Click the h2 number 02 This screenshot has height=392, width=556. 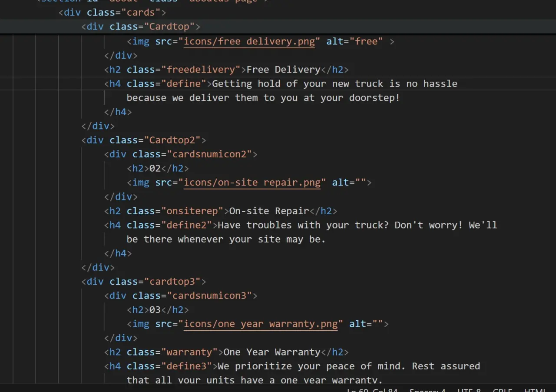click(155, 168)
